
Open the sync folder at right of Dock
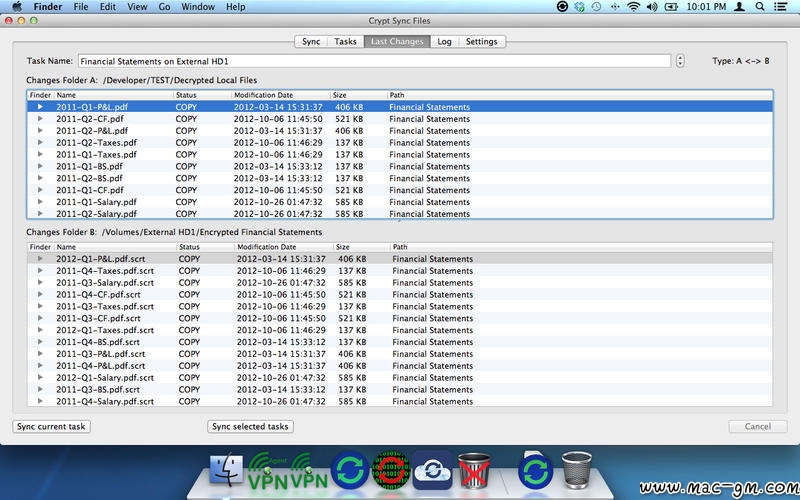coord(535,470)
